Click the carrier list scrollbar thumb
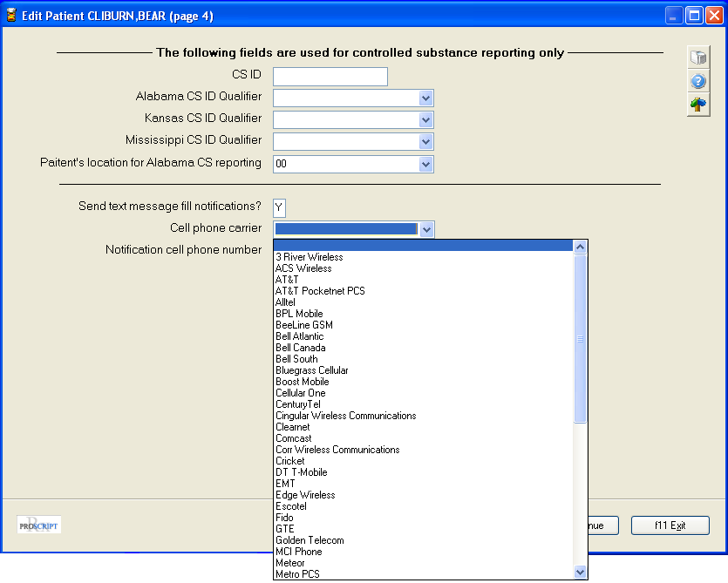The image size is (728, 583). pyautogui.click(x=580, y=339)
